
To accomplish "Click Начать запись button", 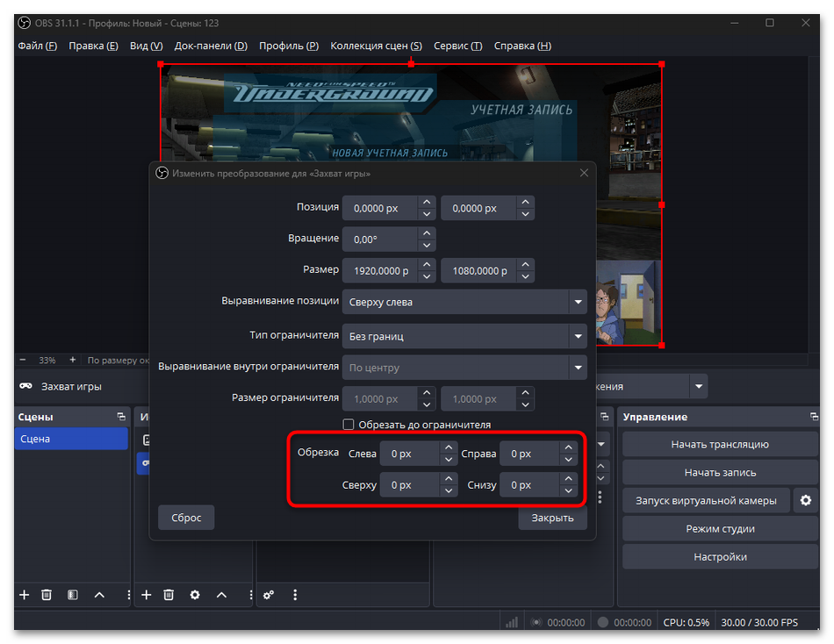I will pyautogui.click(x=720, y=472).
